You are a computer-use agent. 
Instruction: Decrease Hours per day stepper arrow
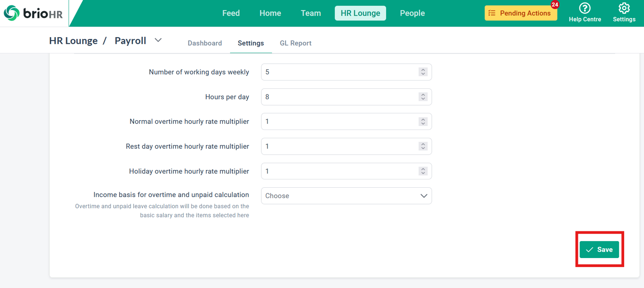(423, 99)
